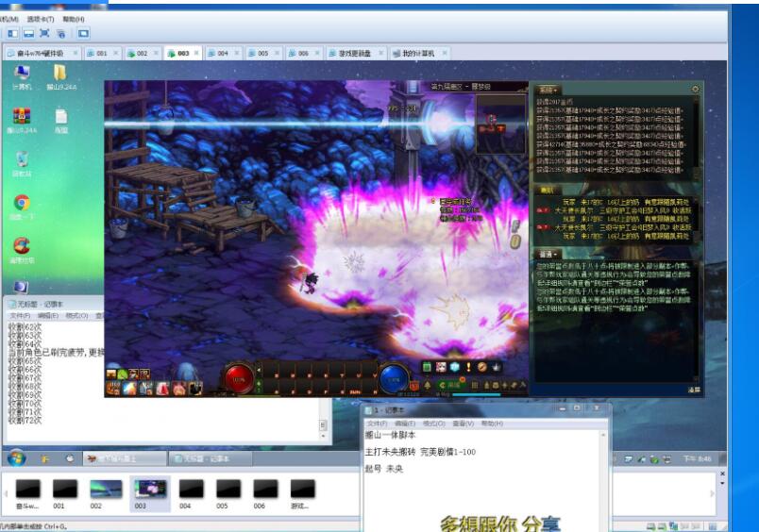
Task: Open 格式(O) menu in front Notepad
Action: coord(433,424)
